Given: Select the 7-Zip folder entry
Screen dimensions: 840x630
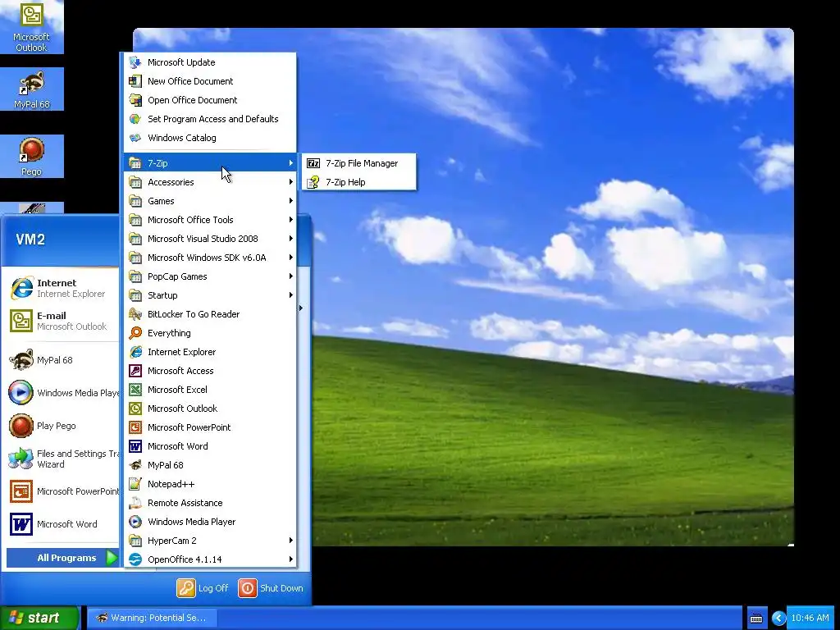Looking at the screenshot, I should (x=210, y=163).
